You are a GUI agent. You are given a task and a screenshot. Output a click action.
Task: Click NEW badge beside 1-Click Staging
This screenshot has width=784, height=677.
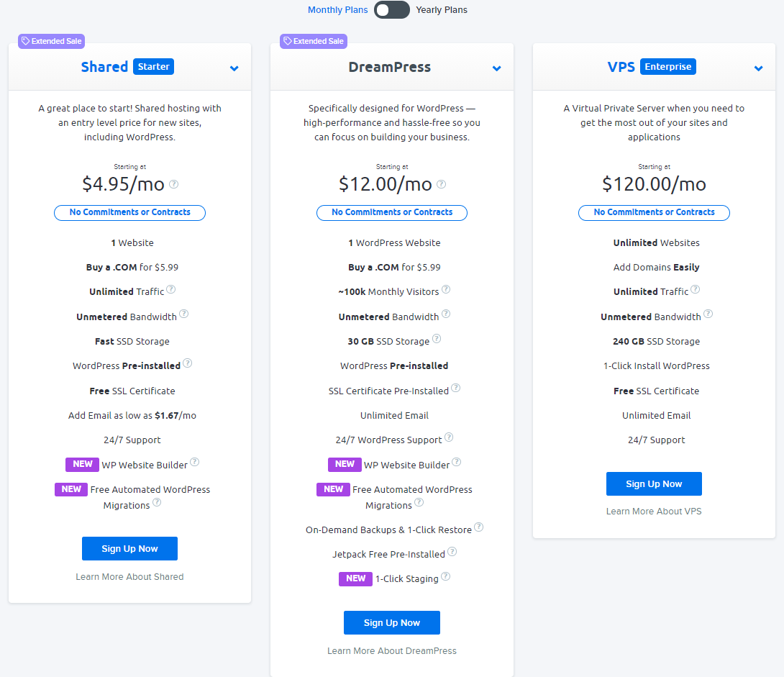coord(355,578)
